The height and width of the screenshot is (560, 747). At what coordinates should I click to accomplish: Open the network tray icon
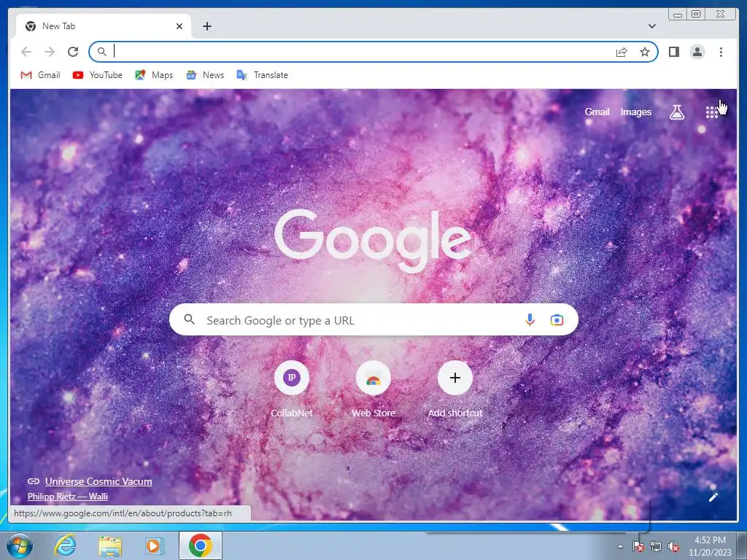click(656, 547)
